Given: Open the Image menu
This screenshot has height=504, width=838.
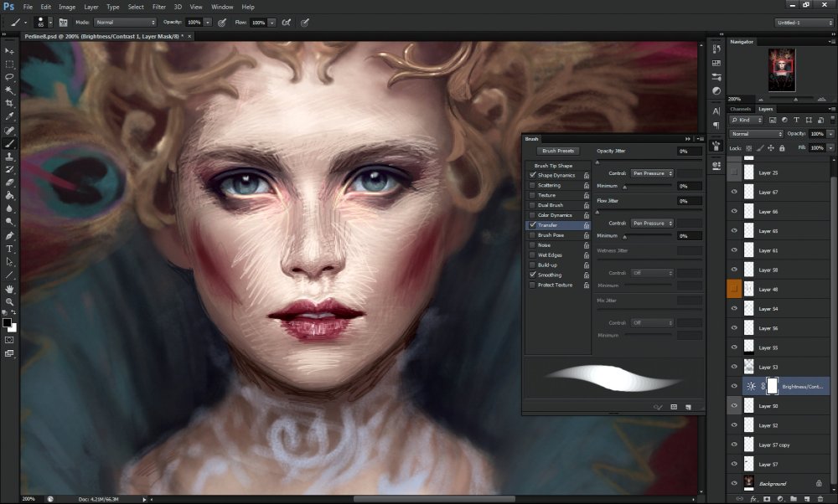Looking at the screenshot, I should (67, 7).
